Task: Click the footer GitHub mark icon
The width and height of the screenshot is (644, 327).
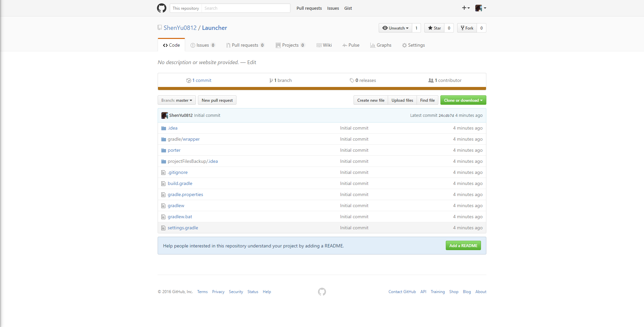Action: [x=322, y=292]
